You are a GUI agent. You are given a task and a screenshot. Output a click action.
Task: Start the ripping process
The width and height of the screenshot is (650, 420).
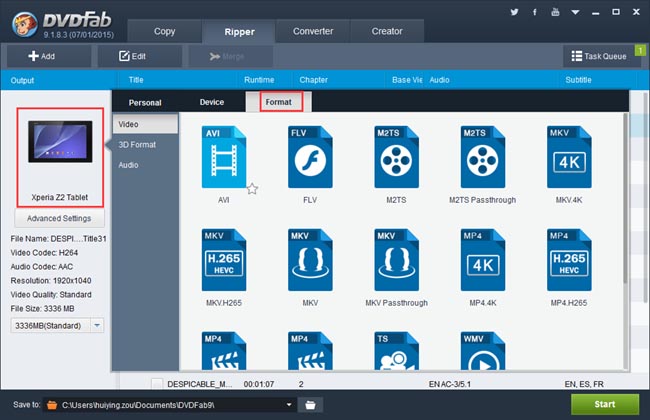point(605,404)
